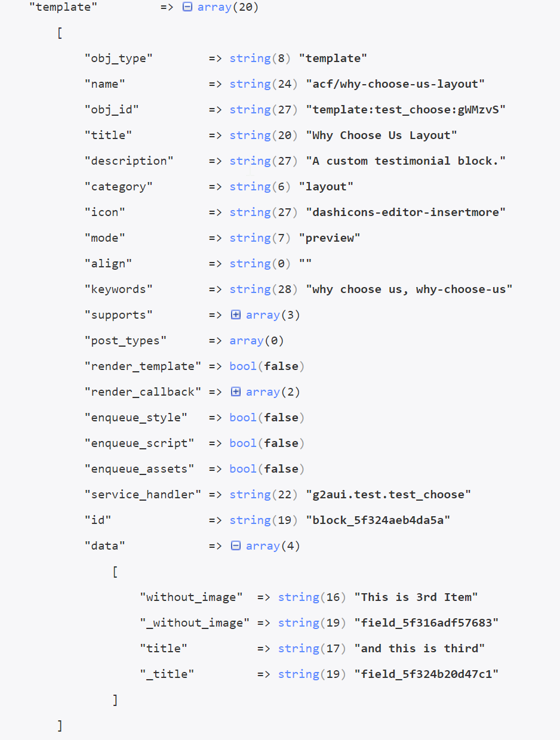The height and width of the screenshot is (740, 560).
Task: Expand the "render_callback" array(2) node
Action: tap(236, 392)
